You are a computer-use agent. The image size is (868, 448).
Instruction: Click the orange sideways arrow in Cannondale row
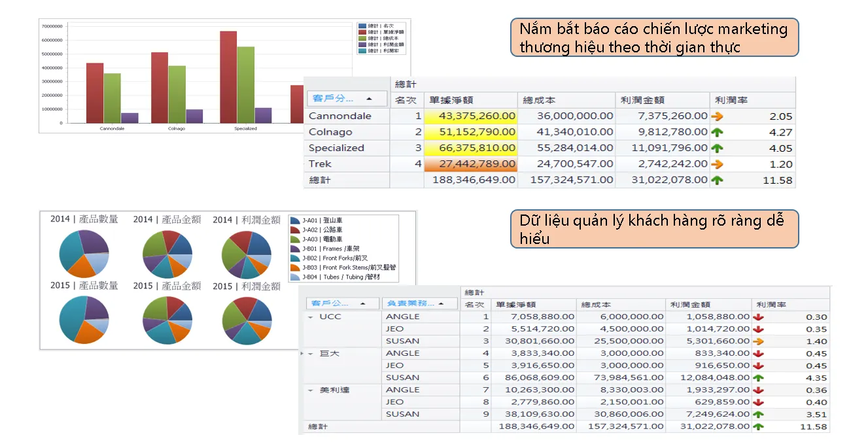pyautogui.click(x=717, y=116)
